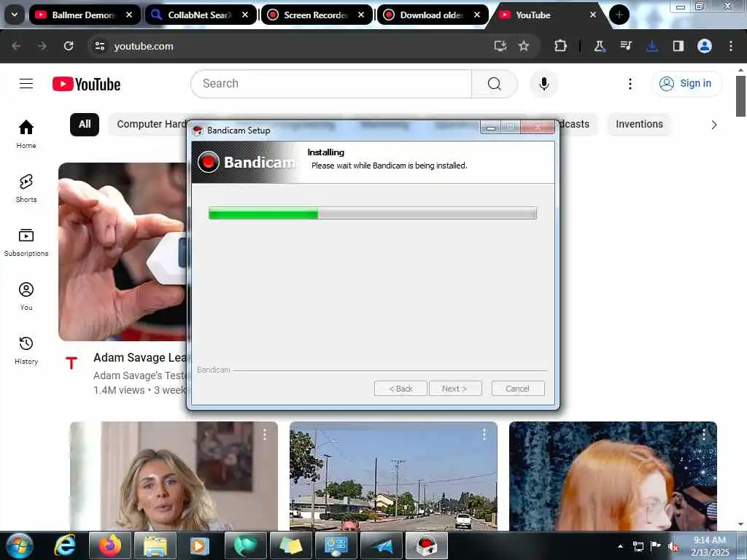Open the Chrome Labs flask icon

[x=599, y=46]
